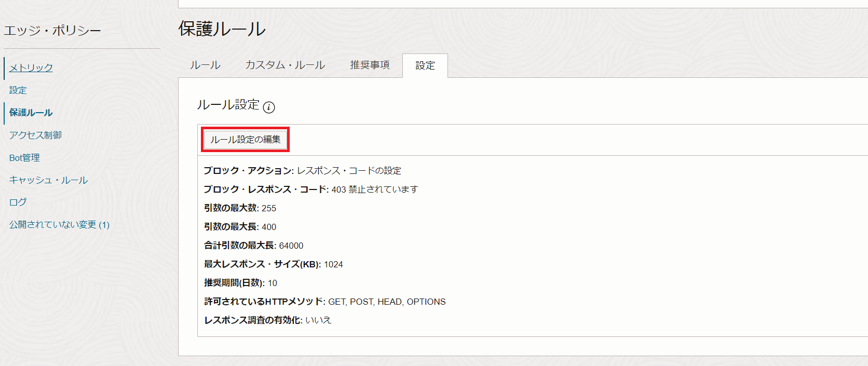Select 保護ルール in the sidebar
This screenshot has width=868, height=366.
point(31,113)
